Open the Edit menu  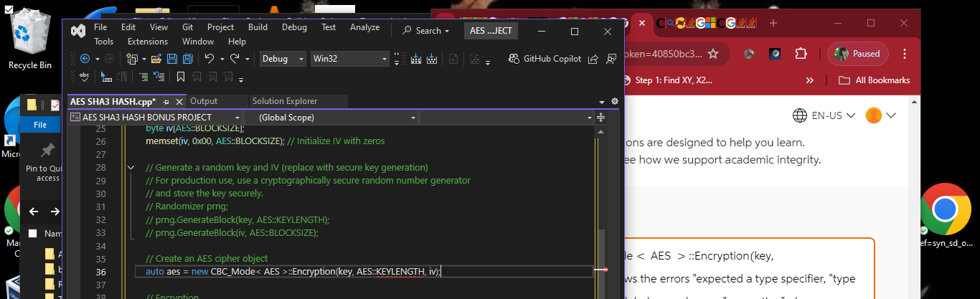pos(128,27)
